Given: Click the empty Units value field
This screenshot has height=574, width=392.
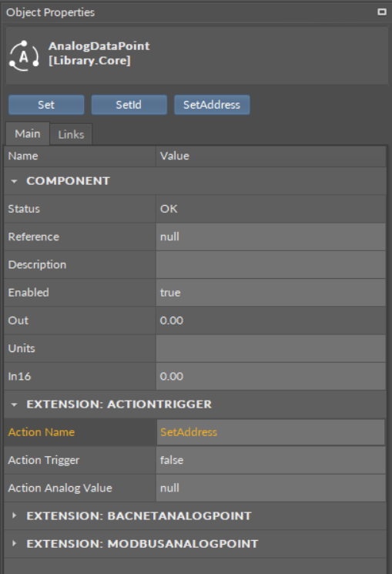Looking at the screenshot, I should click(x=271, y=348).
